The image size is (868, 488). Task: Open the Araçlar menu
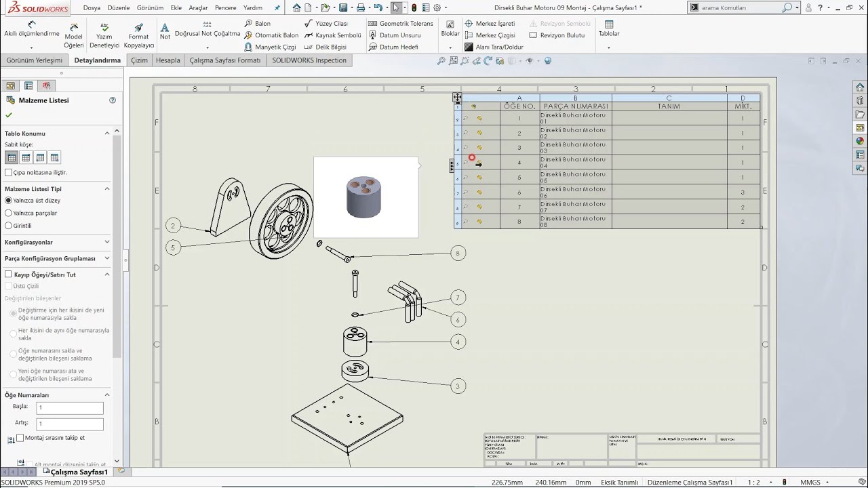tap(198, 8)
